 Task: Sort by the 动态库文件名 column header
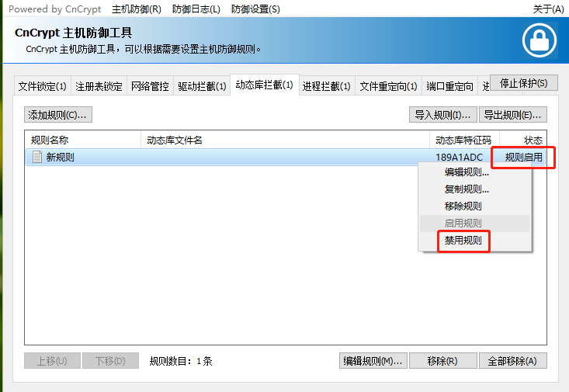pyautogui.click(x=285, y=140)
